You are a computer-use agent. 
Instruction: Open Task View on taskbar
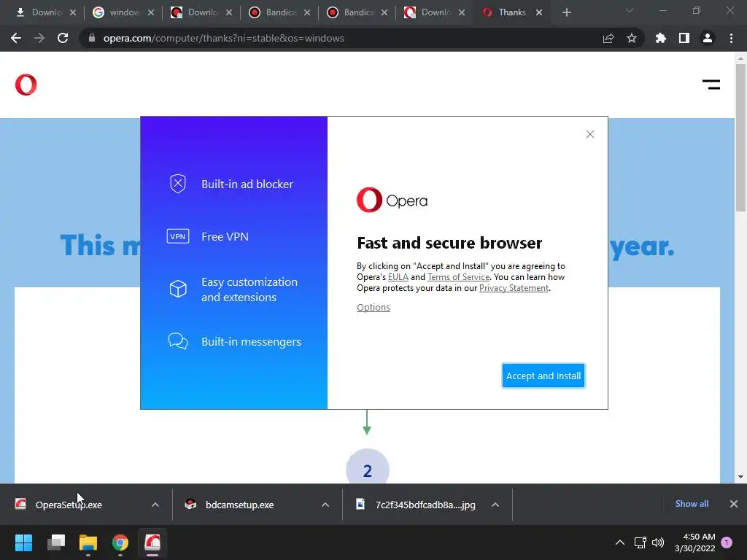click(55, 542)
